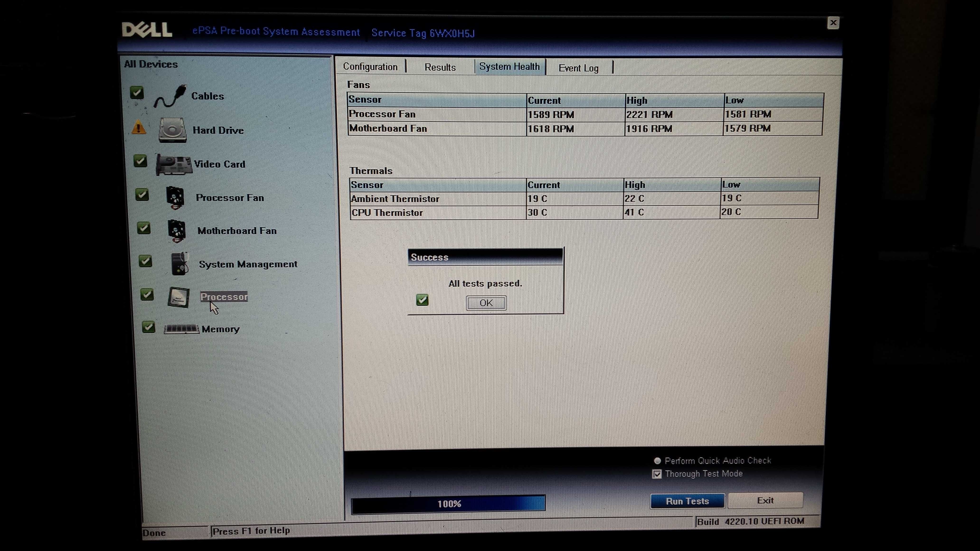Click the All Devices heading
Viewport: 980px width, 551px height.
pyautogui.click(x=151, y=64)
